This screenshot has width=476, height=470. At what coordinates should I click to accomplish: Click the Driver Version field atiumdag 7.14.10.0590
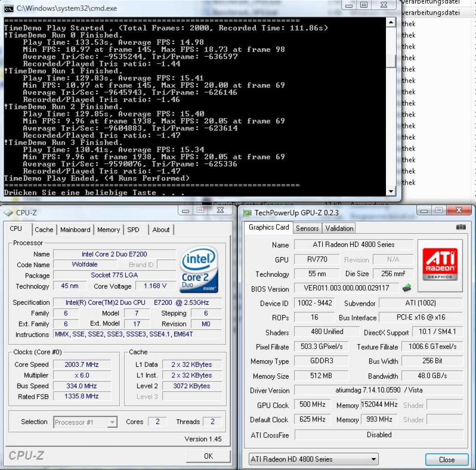(379, 390)
